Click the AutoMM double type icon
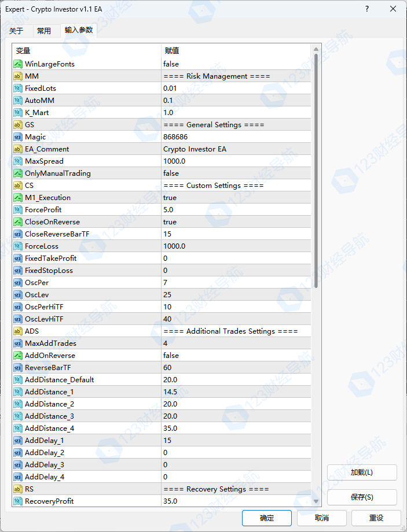 click(x=18, y=101)
